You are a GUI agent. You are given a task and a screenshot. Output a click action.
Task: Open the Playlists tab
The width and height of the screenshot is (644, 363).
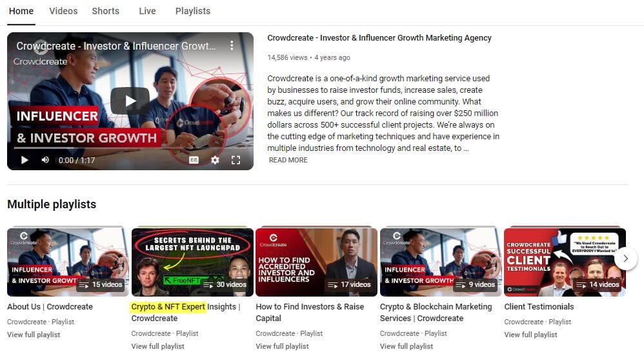coord(193,11)
